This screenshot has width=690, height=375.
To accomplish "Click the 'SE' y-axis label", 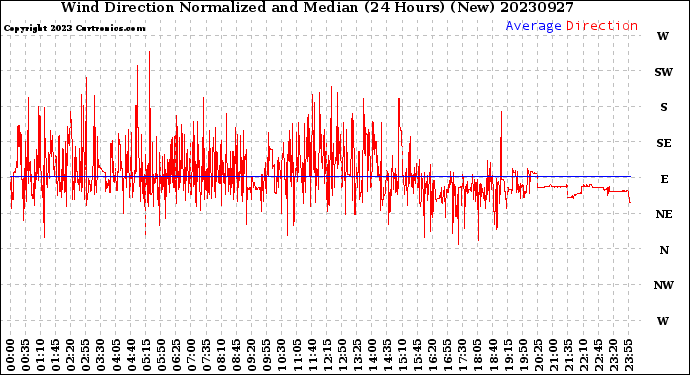I will pyautogui.click(x=664, y=143).
